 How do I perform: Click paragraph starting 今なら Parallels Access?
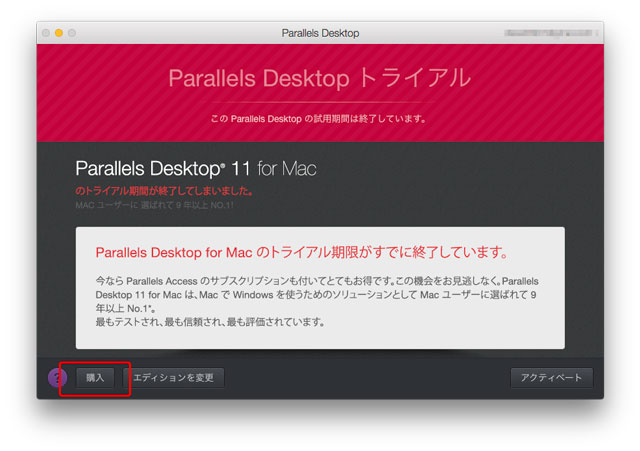click(317, 294)
